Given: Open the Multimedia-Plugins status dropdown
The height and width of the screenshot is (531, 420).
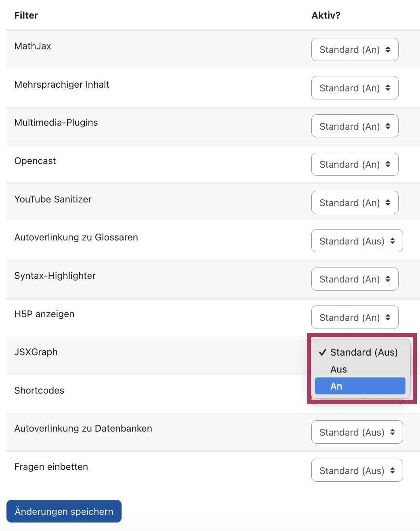Looking at the screenshot, I should [355, 126].
